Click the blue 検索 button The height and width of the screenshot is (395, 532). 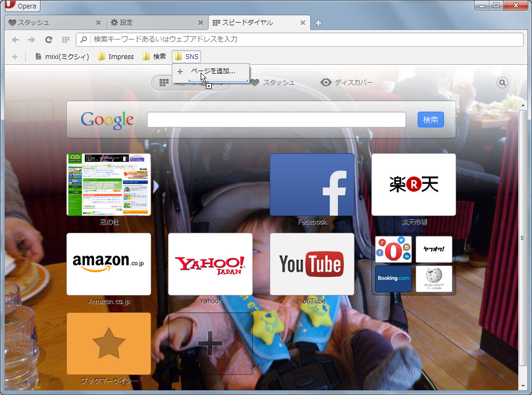430,120
